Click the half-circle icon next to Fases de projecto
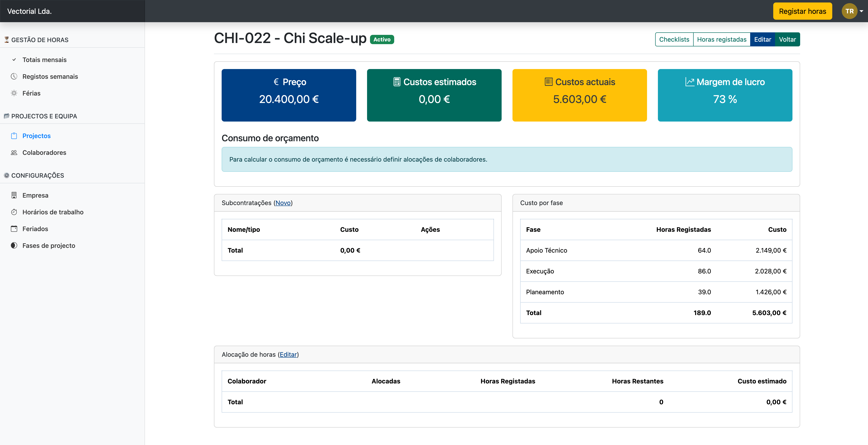This screenshot has width=868, height=445. 14,245
